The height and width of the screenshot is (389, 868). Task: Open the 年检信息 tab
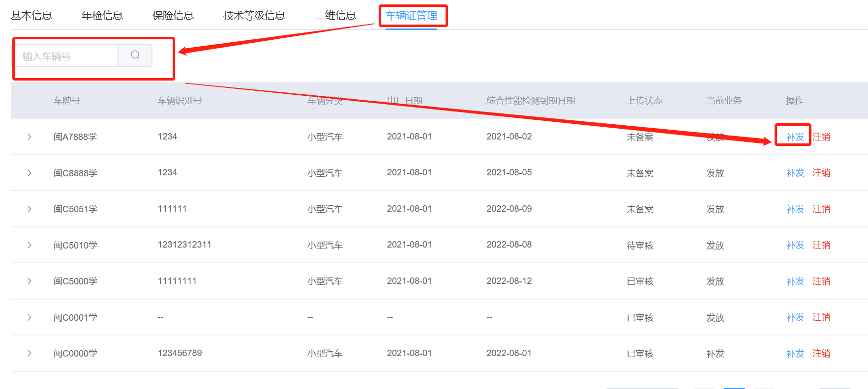point(102,16)
